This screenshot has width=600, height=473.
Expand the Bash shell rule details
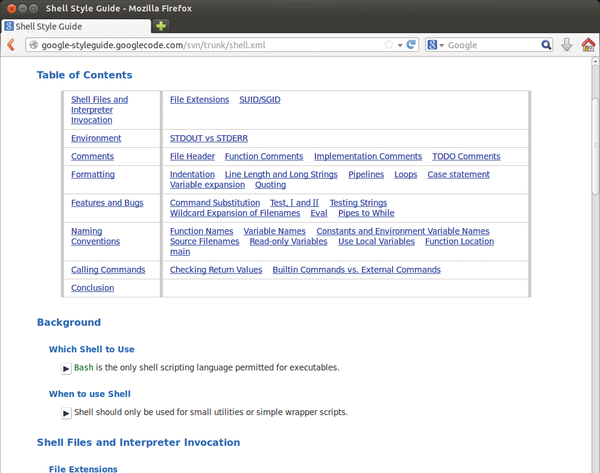pos(66,368)
